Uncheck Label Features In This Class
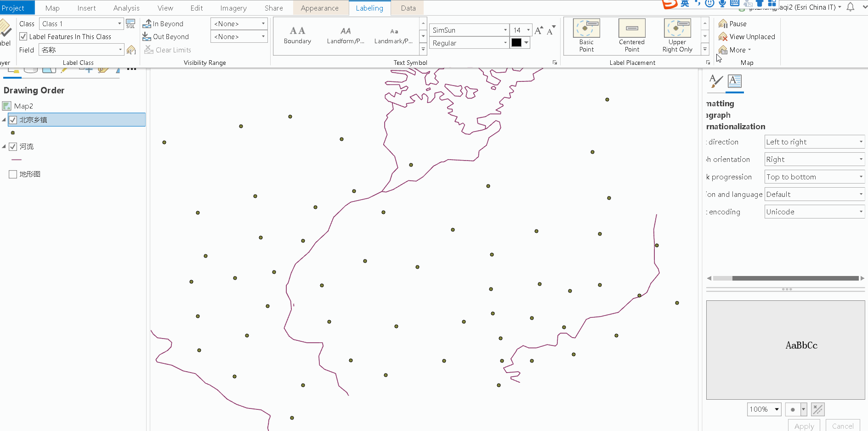Image resolution: width=868 pixels, height=431 pixels. click(23, 36)
